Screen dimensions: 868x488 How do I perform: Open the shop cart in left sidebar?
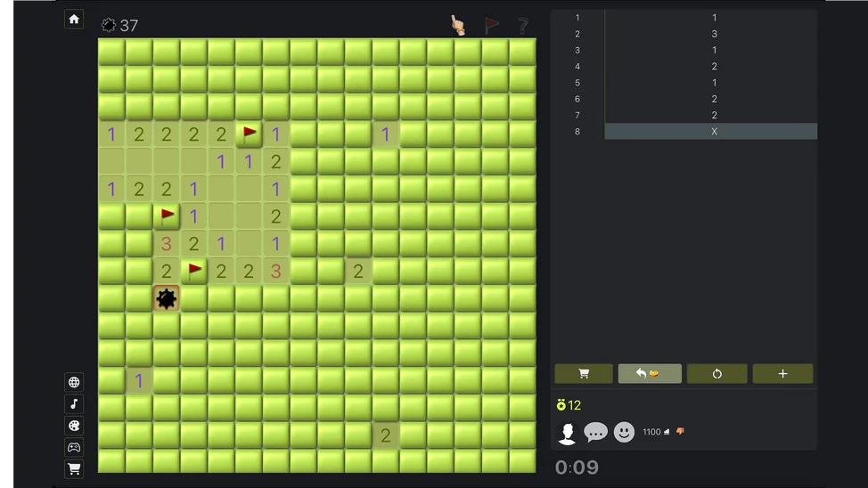coord(74,468)
